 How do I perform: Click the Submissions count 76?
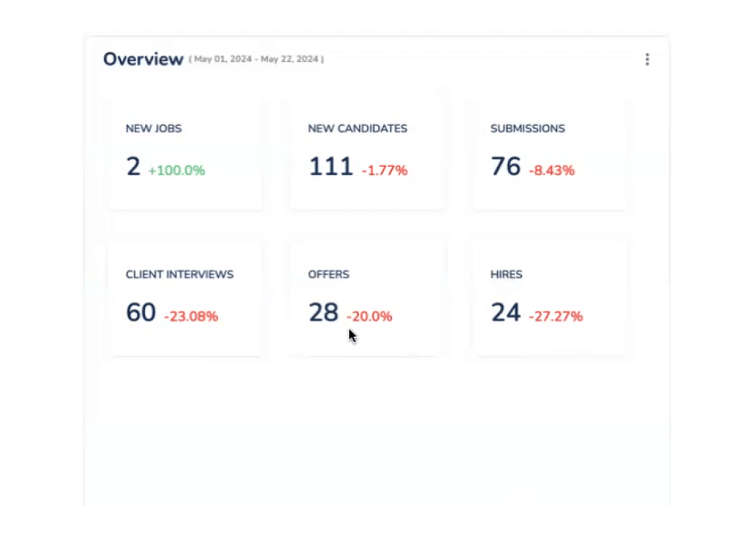pyautogui.click(x=506, y=167)
